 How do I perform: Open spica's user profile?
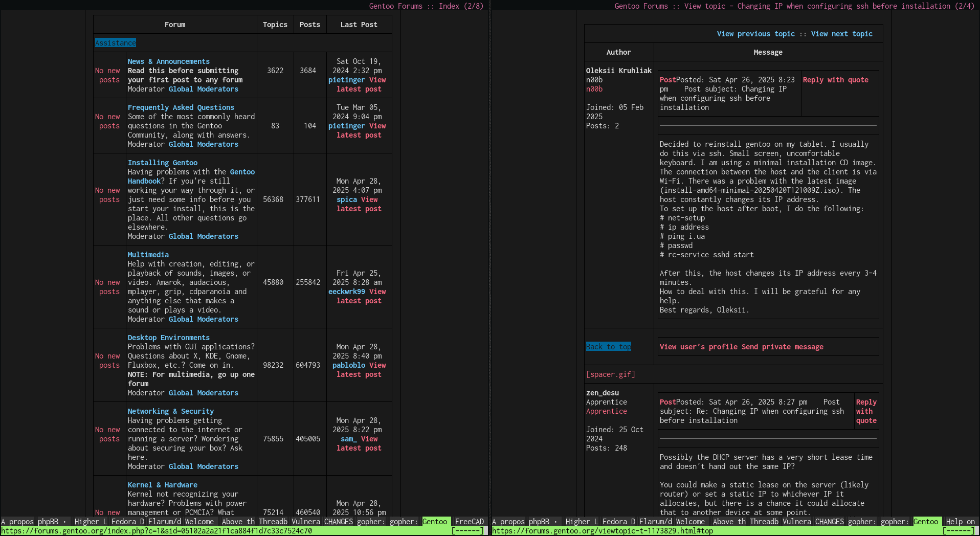click(346, 199)
